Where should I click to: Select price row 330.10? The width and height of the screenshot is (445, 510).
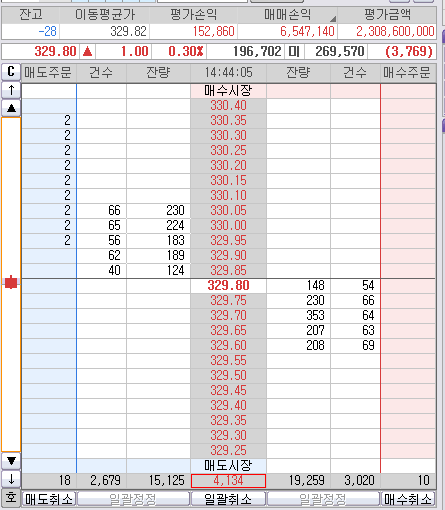tap(228, 196)
